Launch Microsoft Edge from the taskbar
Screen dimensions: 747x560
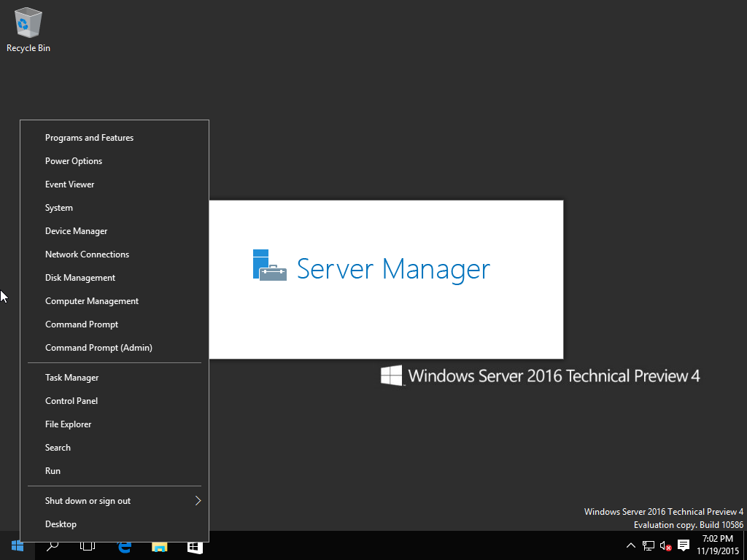point(124,545)
